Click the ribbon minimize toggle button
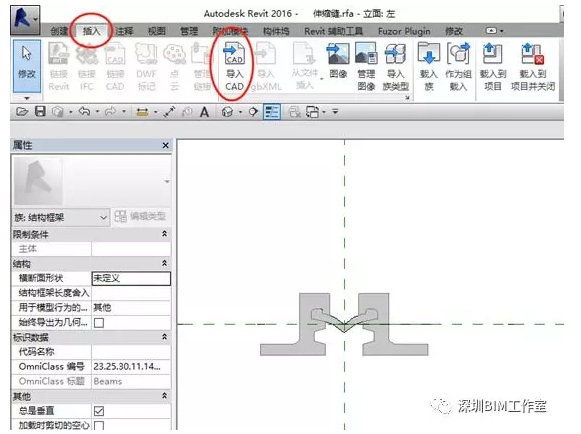This screenshot has width=581, height=434. pos(491,31)
